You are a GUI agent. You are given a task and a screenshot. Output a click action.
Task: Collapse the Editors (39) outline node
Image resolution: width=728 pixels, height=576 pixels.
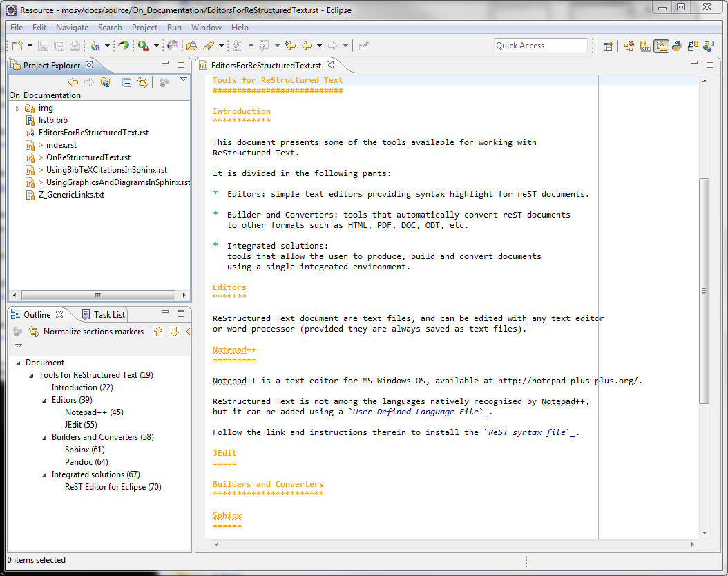pos(45,400)
